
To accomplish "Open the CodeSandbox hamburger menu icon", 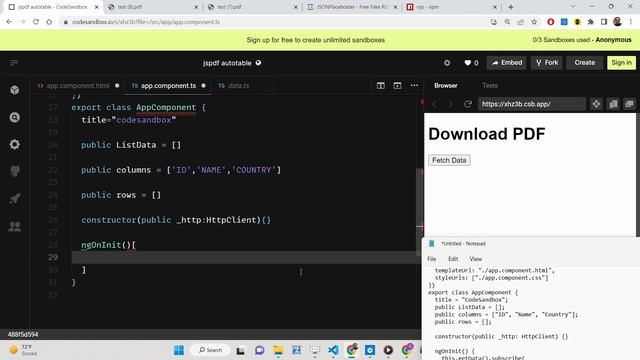I will 14,62.
